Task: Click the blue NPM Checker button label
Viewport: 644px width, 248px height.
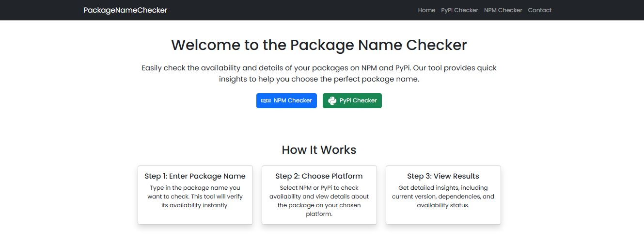Action: [293, 100]
